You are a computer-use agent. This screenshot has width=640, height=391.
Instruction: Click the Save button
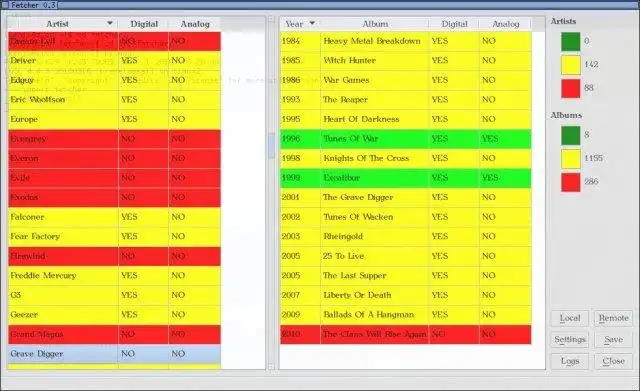coord(613,340)
